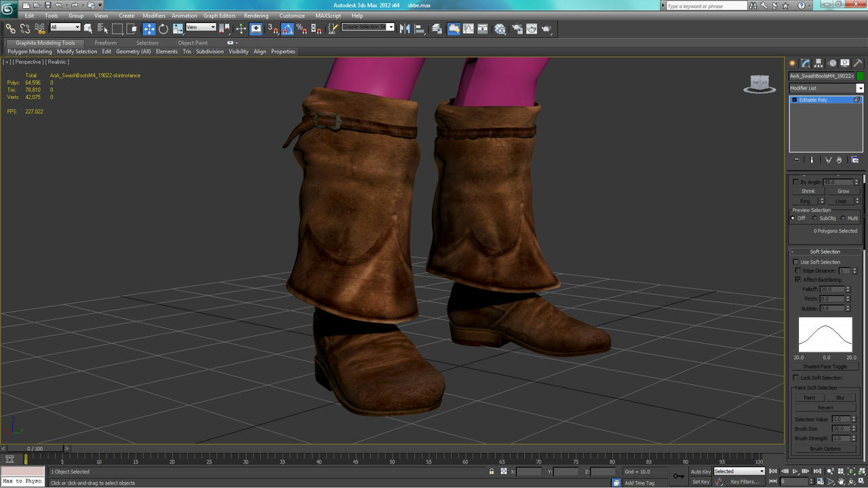The height and width of the screenshot is (488, 868).
Task: Open the Display command panel
Action: point(845,63)
